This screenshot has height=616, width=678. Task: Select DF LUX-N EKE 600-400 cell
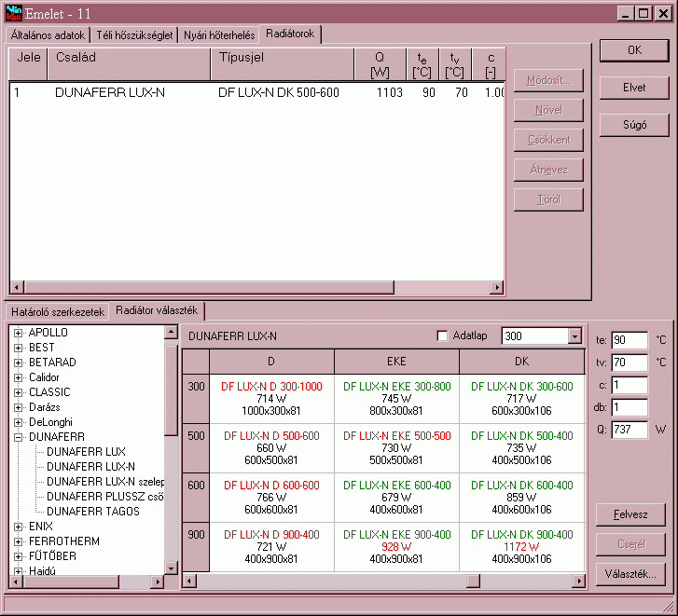click(396, 498)
